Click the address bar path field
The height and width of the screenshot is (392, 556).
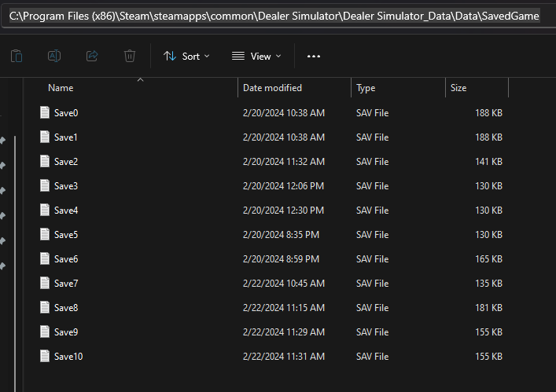274,16
